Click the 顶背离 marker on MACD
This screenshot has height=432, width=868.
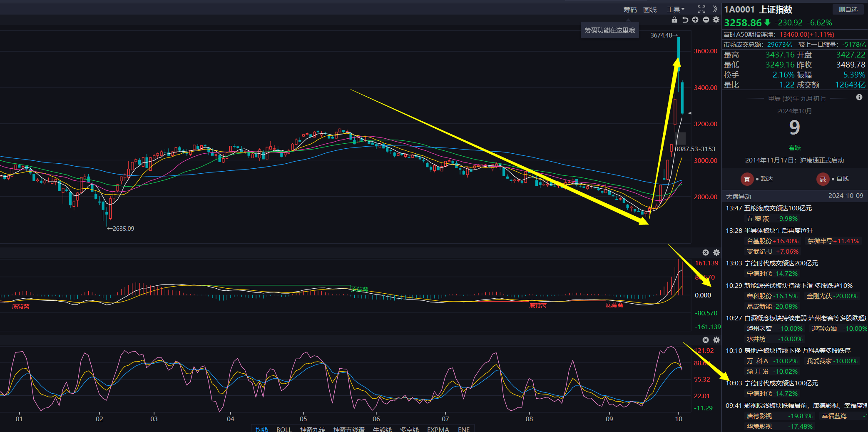(x=359, y=289)
